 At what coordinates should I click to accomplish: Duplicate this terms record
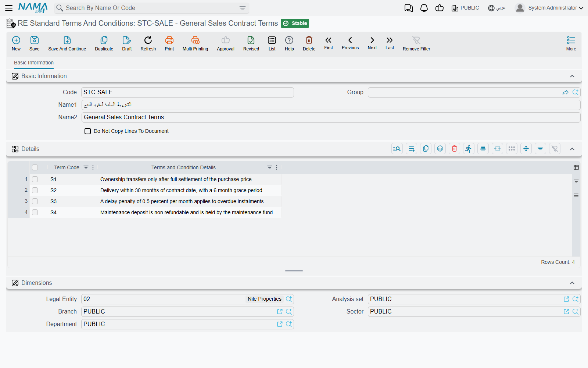pos(104,43)
